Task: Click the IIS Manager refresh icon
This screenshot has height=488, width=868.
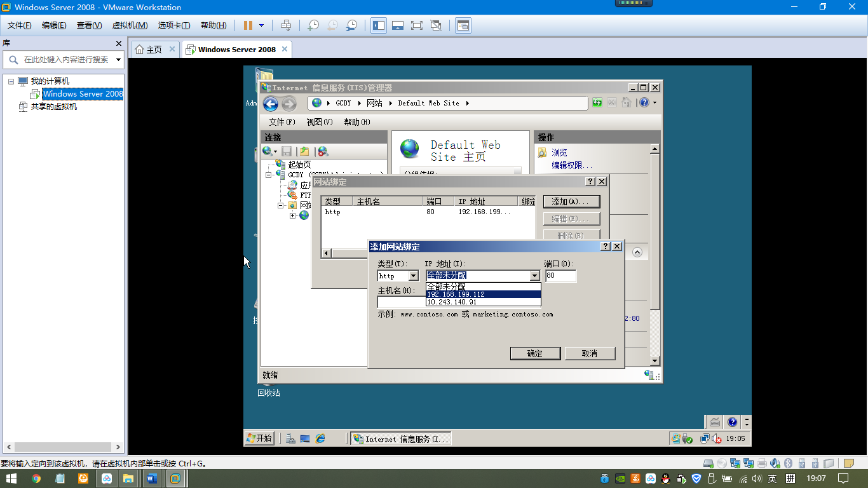Action: pyautogui.click(x=597, y=102)
